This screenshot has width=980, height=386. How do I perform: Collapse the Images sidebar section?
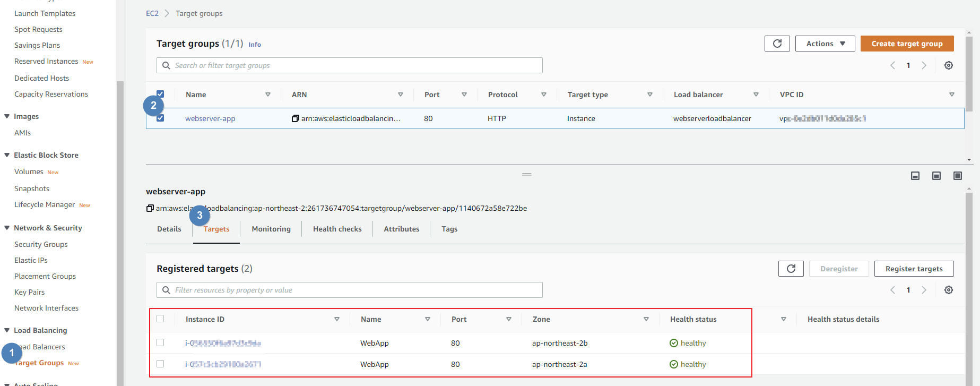[x=7, y=116]
